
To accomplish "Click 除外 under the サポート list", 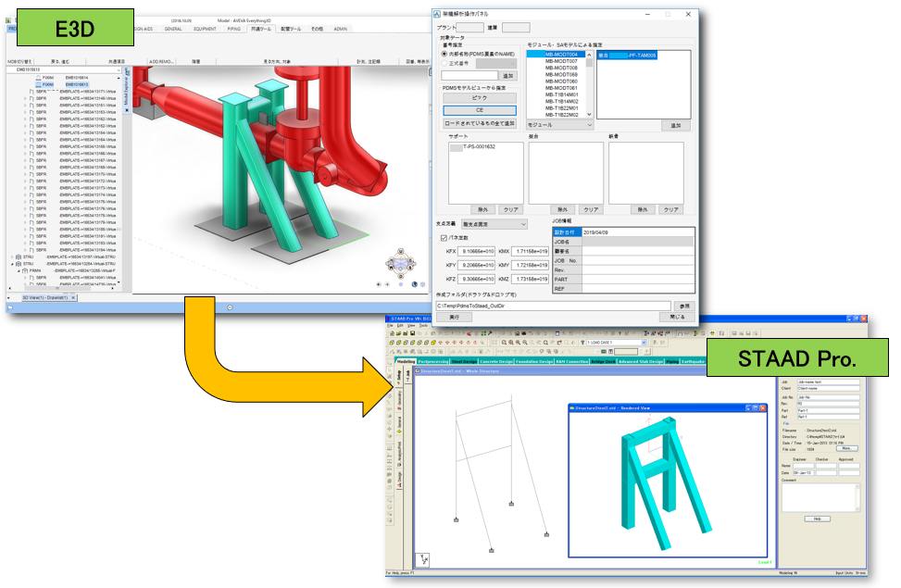I will click(x=482, y=210).
